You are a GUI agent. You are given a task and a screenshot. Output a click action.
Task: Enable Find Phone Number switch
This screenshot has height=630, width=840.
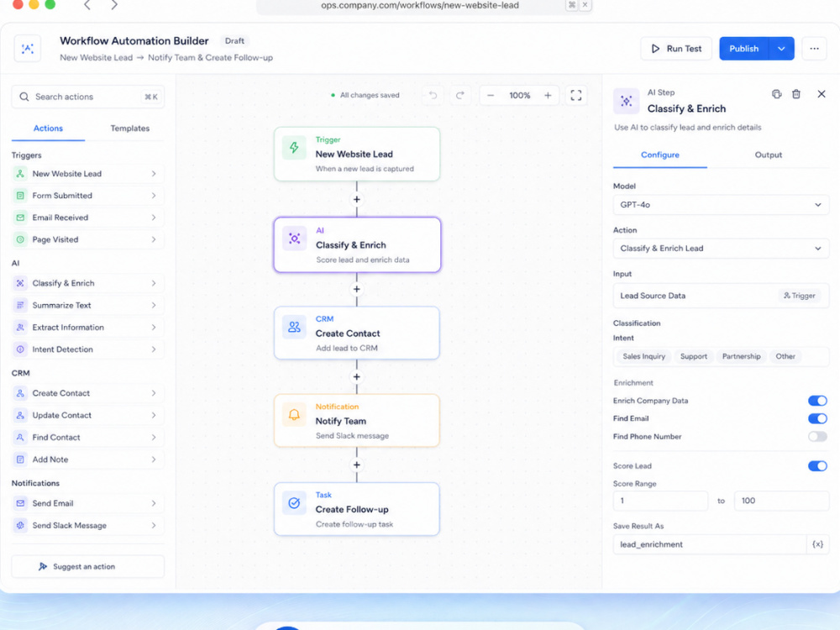(x=817, y=437)
